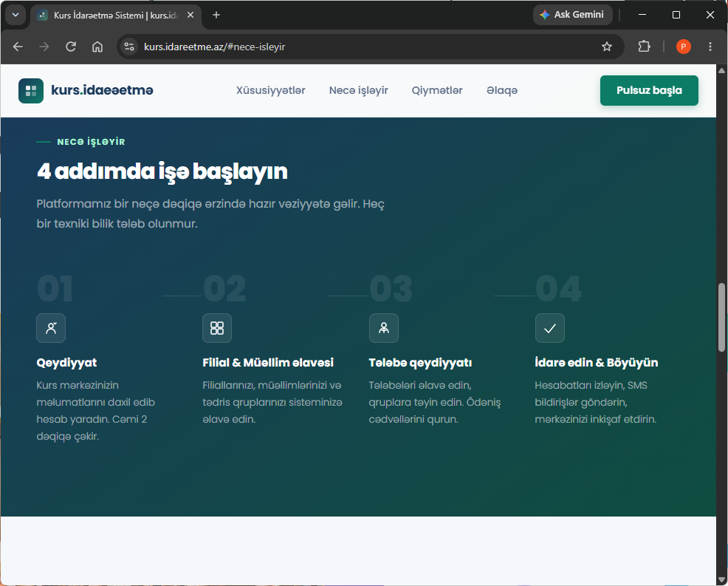Expand the tab search dropdown arrow
The image size is (728, 586).
click(x=16, y=15)
